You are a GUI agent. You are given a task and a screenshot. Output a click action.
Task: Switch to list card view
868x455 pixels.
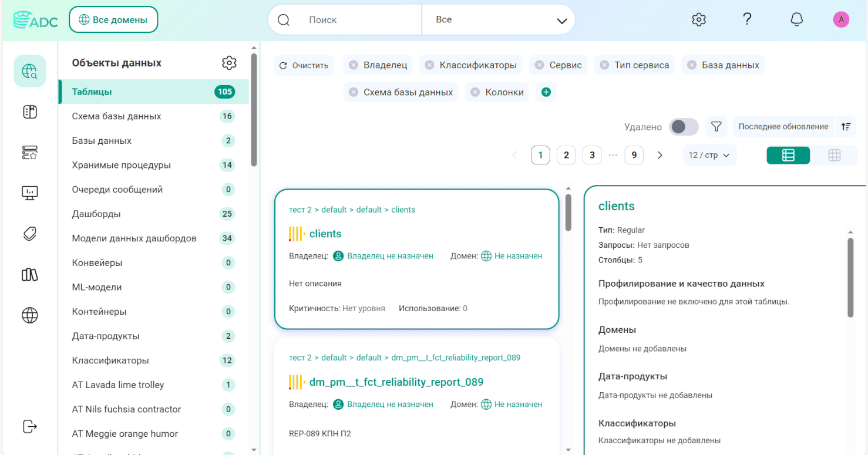click(x=788, y=155)
